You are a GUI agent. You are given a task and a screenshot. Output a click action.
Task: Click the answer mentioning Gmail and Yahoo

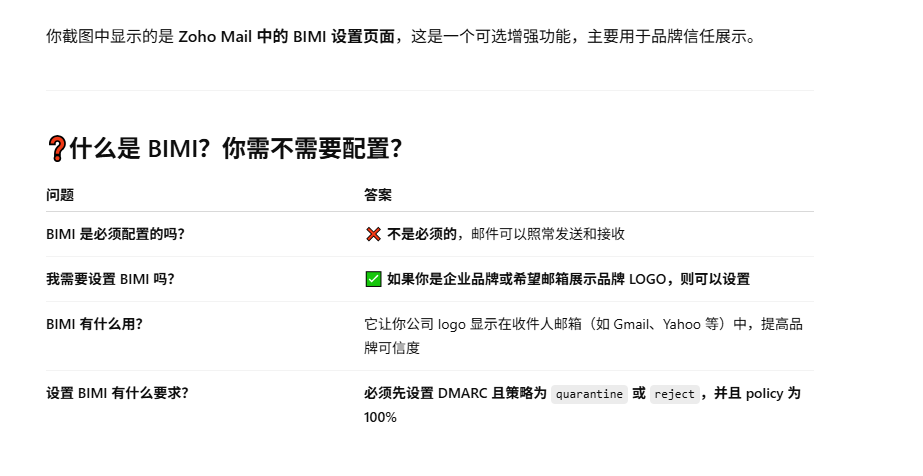(x=583, y=336)
